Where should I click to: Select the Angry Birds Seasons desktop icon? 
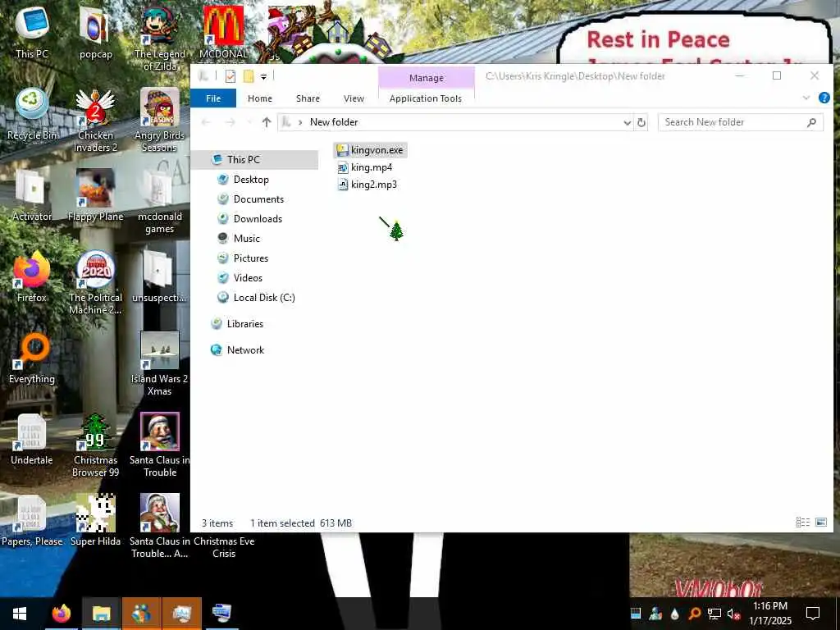(160, 120)
